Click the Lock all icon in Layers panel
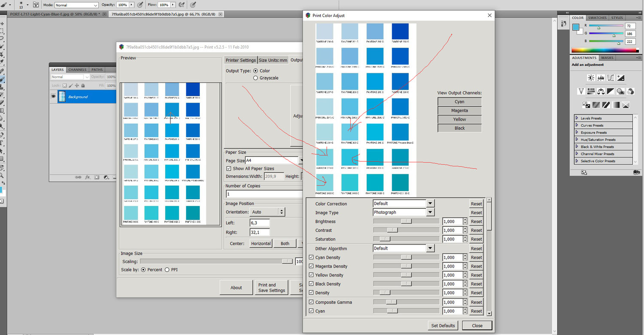This screenshot has width=644, height=335. [x=82, y=85]
